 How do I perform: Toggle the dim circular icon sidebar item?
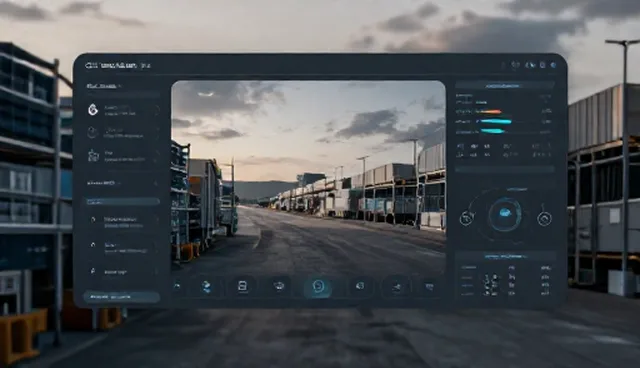[93, 132]
